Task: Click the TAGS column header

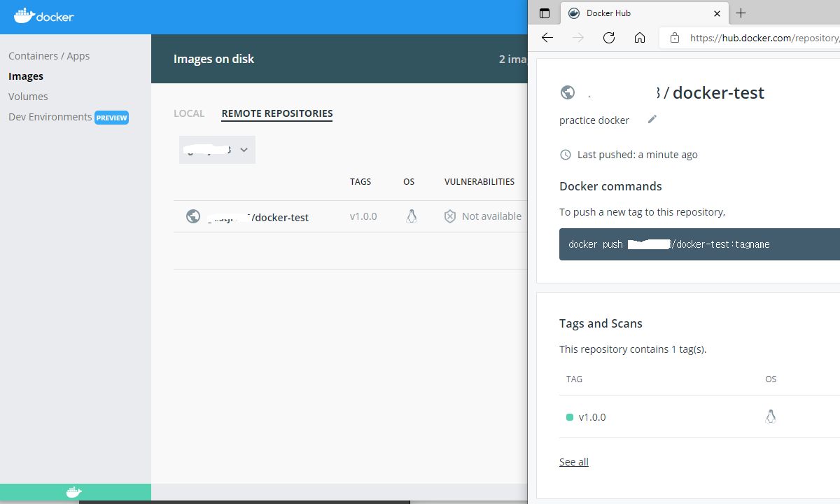Action: point(360,181)
